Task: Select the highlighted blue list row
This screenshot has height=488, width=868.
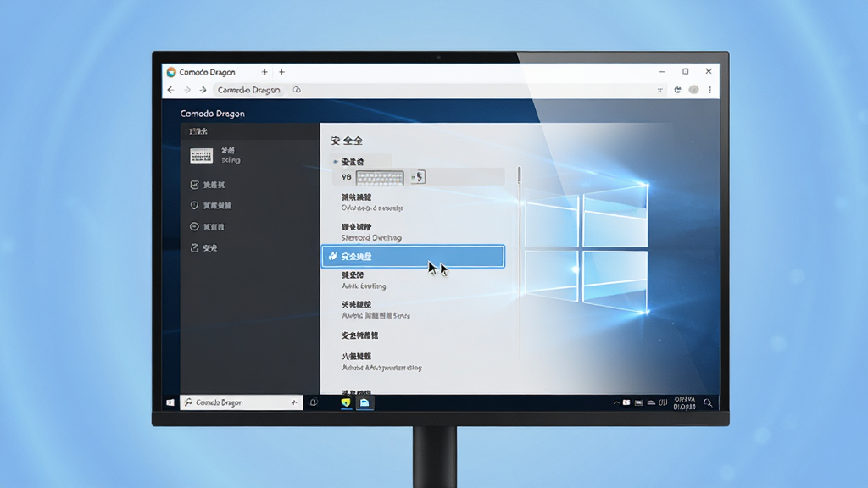Action: [x=413, y=257]
